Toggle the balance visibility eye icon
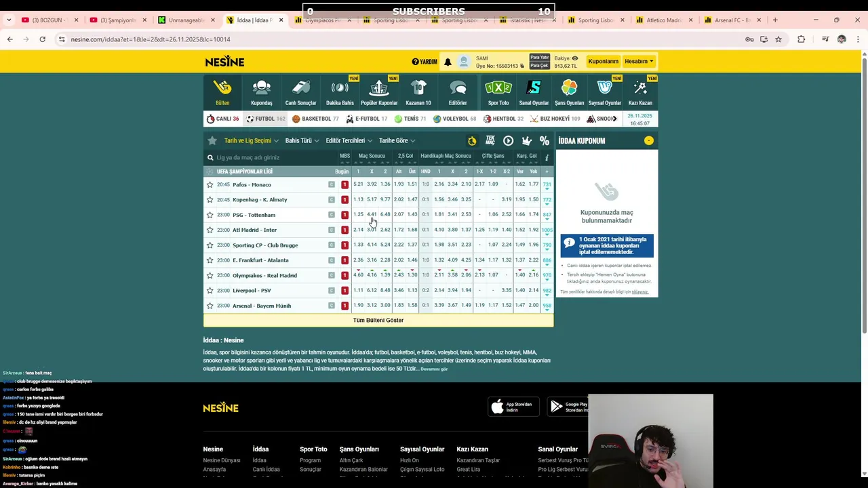Viewport: 868px width, 488px height. 575,58
